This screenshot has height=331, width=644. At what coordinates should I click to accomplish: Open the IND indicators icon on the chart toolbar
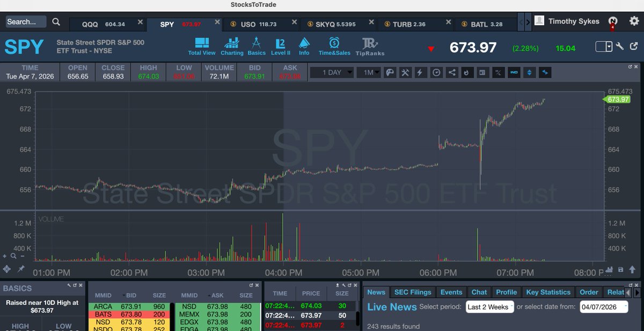pyautogui.click(x=514, y=72)
